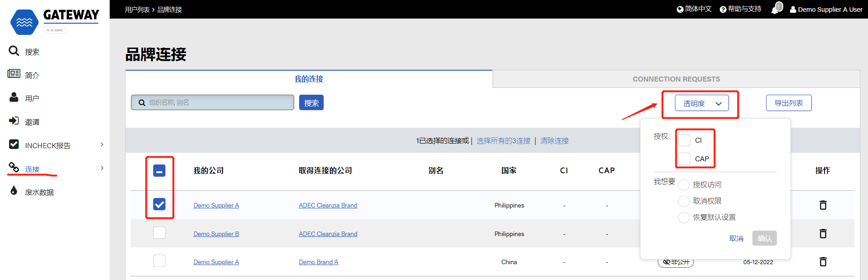This screenshot has width=868, height=280.
Task: Open the 简体中文 language selector
Action: (694, 9)
